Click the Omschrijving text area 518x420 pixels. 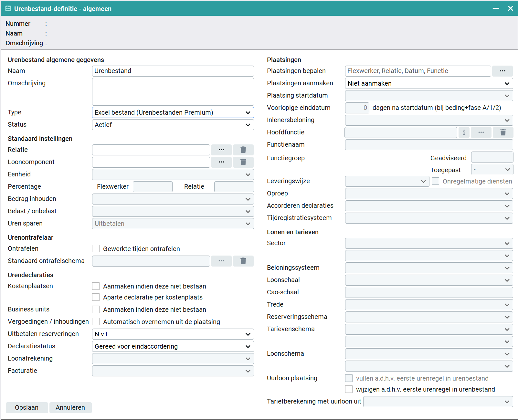(173, 92)
